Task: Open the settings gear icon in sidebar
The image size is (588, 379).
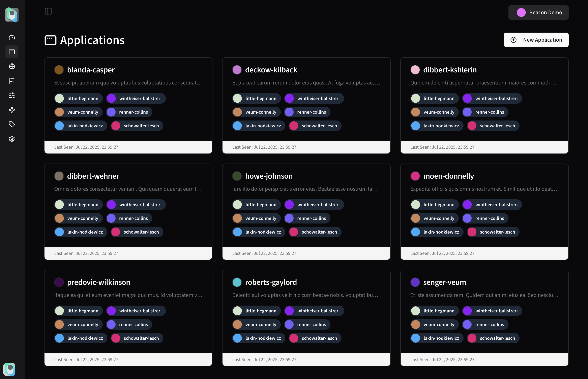Action: pyautogui.click(x=12, y=139)
